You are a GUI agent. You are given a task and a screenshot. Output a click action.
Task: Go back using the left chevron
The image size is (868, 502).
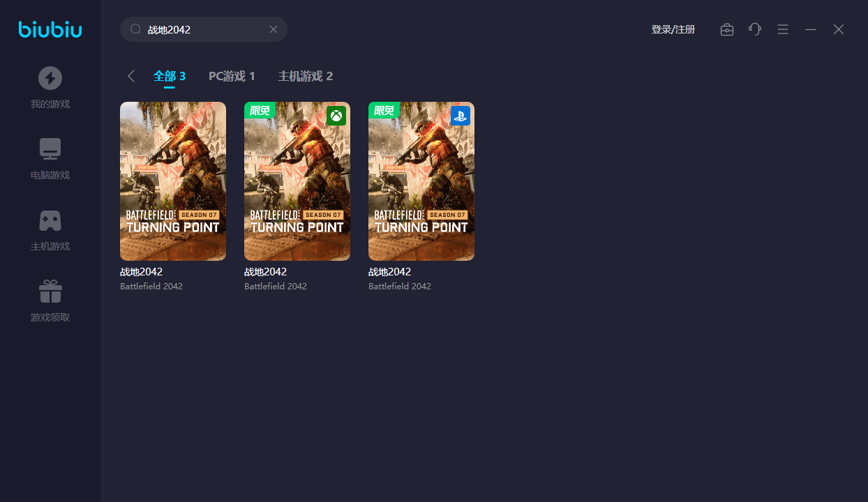coord(131,76)
